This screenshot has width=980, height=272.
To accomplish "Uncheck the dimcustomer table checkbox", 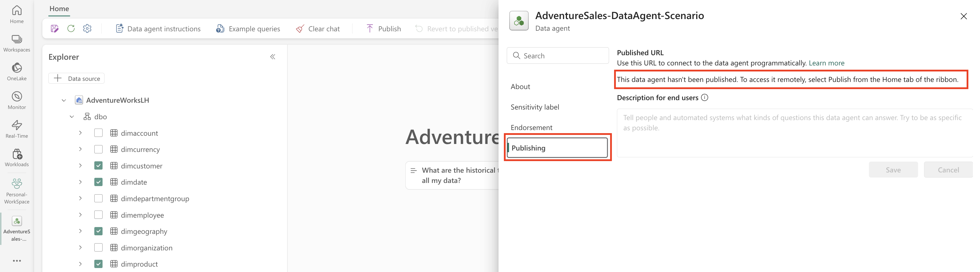I will (x=98, y=166).
